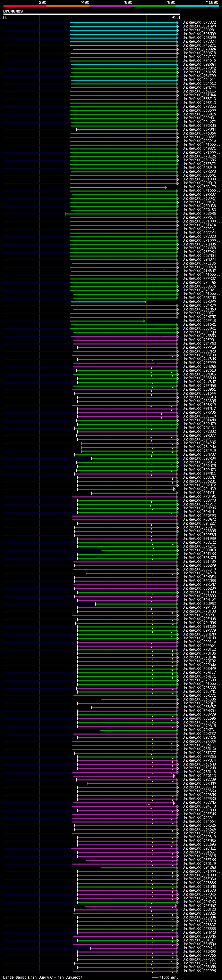Select the UniRef100_Q9ST00 label
The width and height of the screenshot is (222, 980).
199,355
